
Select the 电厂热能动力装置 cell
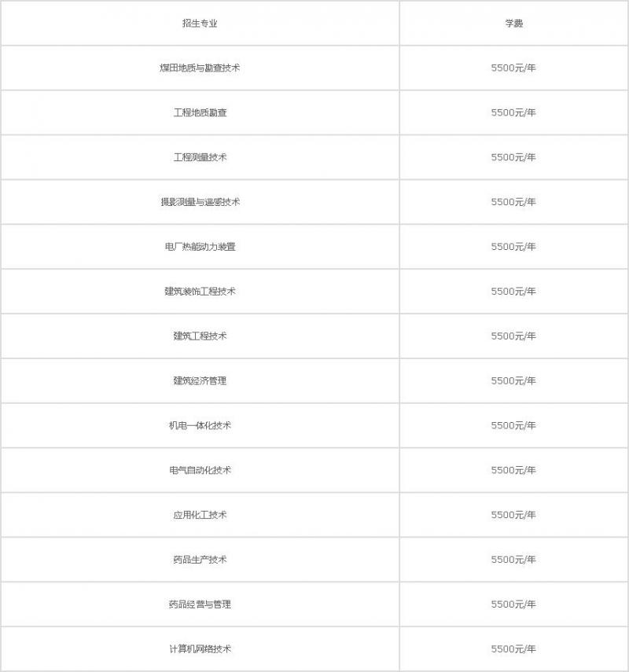pos(200,247)
